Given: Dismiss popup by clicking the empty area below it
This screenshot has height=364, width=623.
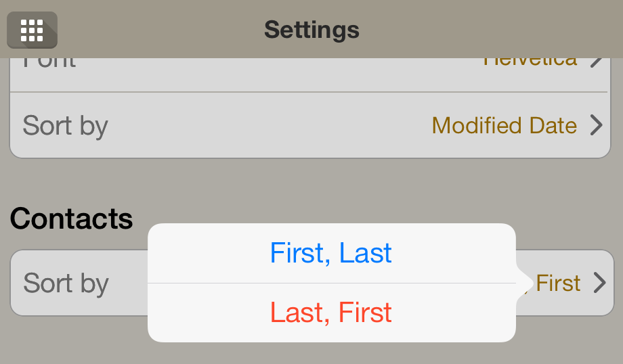Looking at the screenshot, I should click(332, 353).
